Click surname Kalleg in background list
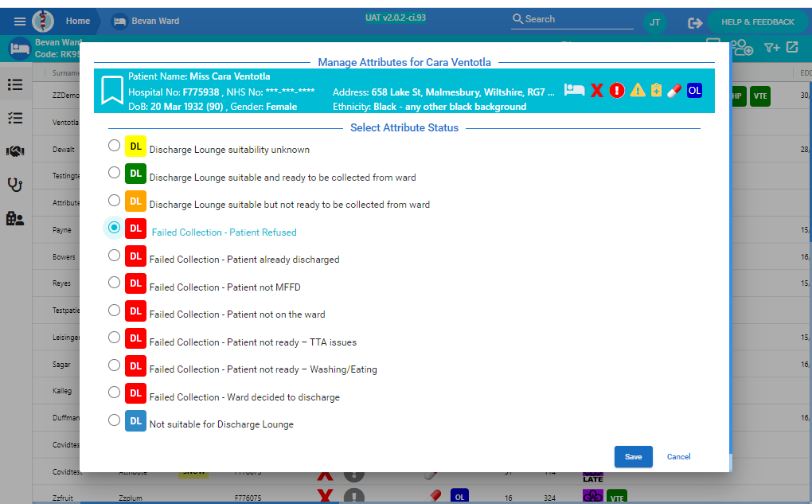This screenshot has width=812, height=504. click(61, 391)
